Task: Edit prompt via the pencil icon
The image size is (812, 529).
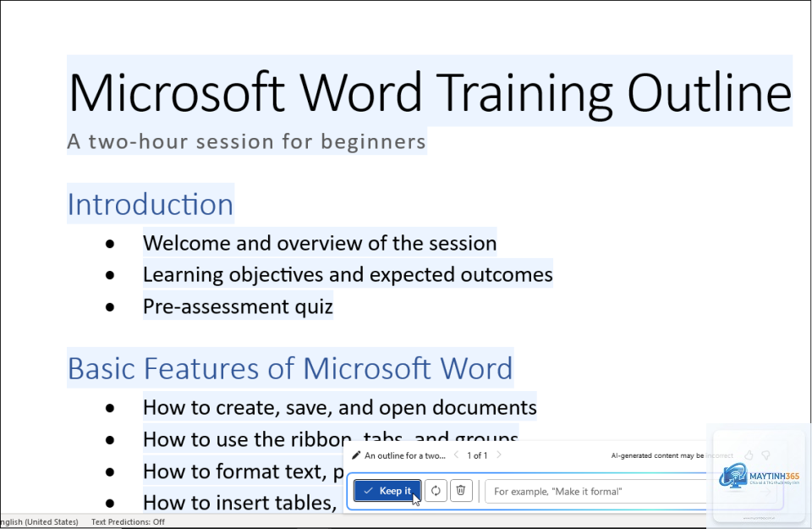Action: click(356, 455)
